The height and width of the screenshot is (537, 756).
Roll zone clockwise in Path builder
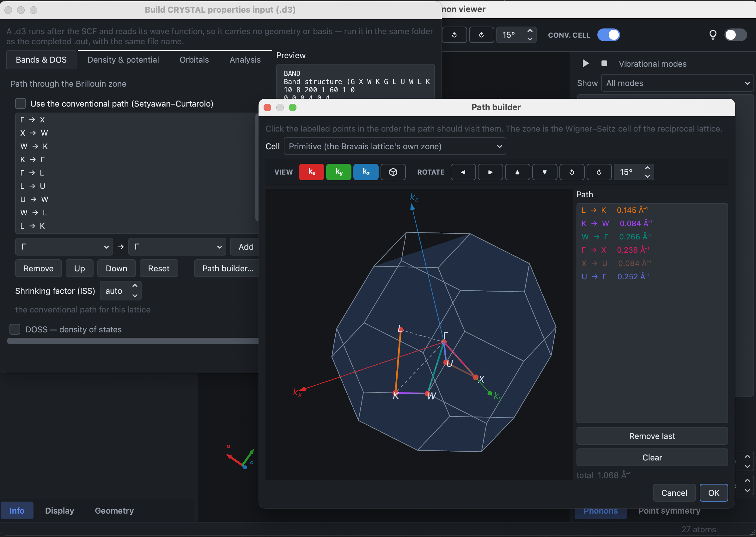point(599,172)
